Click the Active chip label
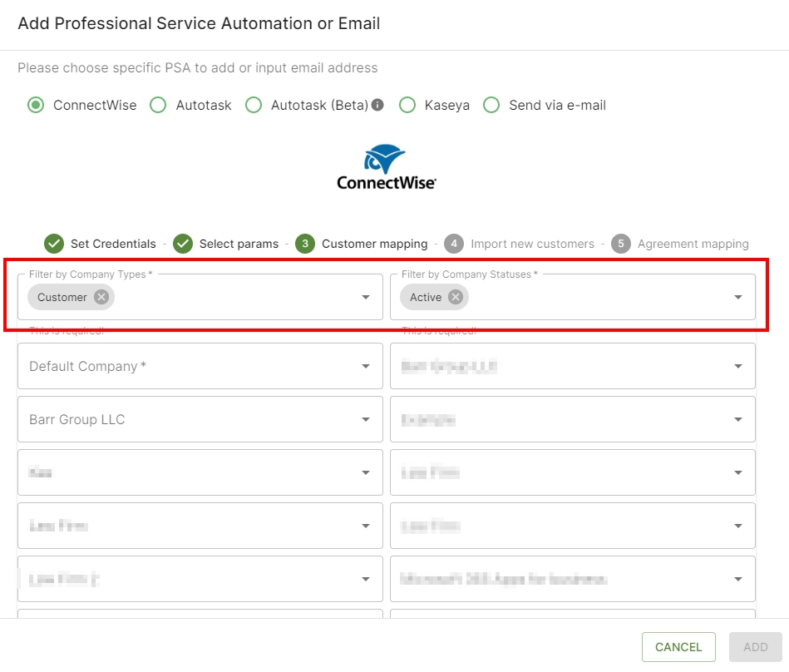The image size is (789, 672). click(x=426, y=297)
